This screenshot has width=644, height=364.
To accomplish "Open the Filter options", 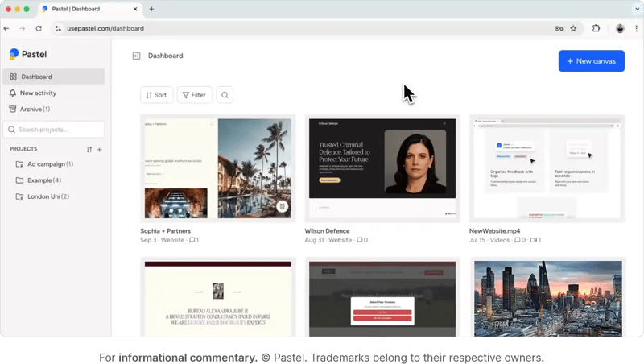I will (194, 95).
